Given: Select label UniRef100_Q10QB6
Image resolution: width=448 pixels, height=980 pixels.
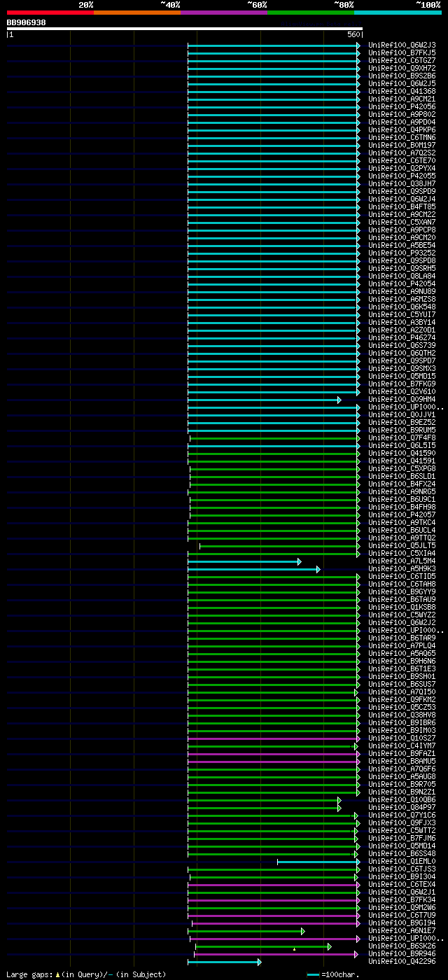Looking at the screenshot, I should (402, 800).
